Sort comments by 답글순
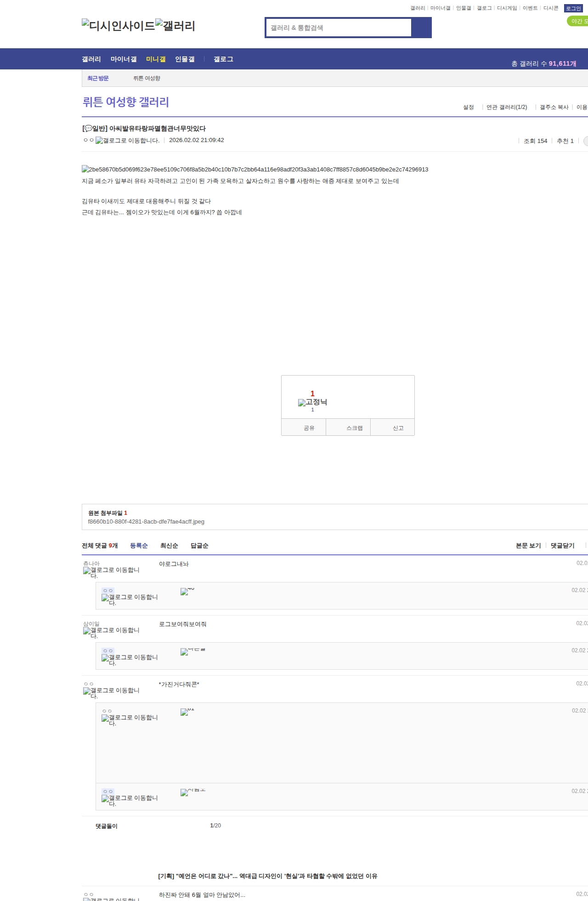The image size is (588, 901). pos(199,546)
